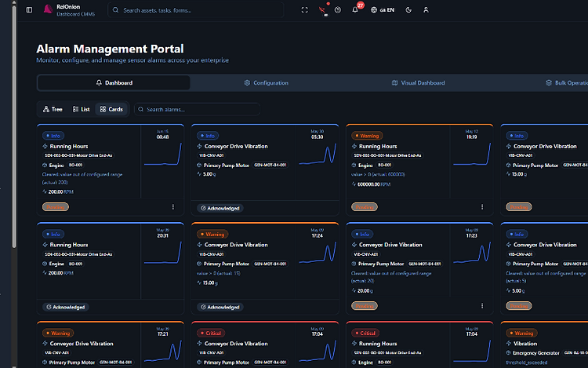
Task: Switch to Tree view
Action: coord(53,109)
